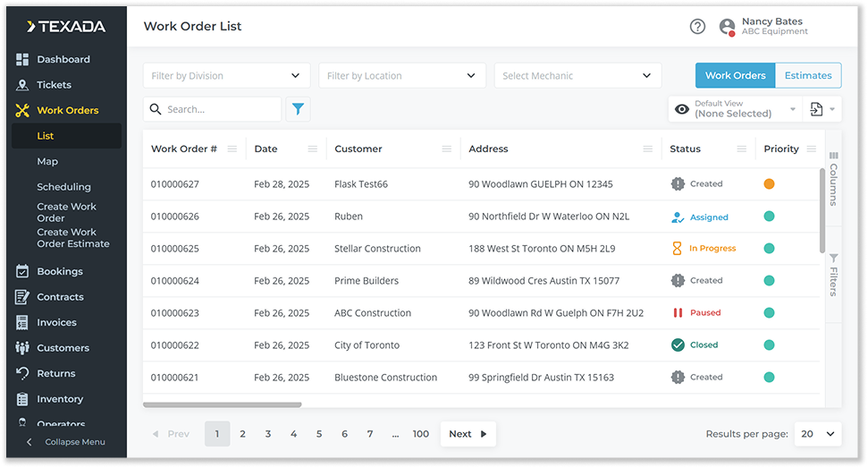Click orange priority dot for 010000627
The image size is (868, 468).
coord(769,184)
